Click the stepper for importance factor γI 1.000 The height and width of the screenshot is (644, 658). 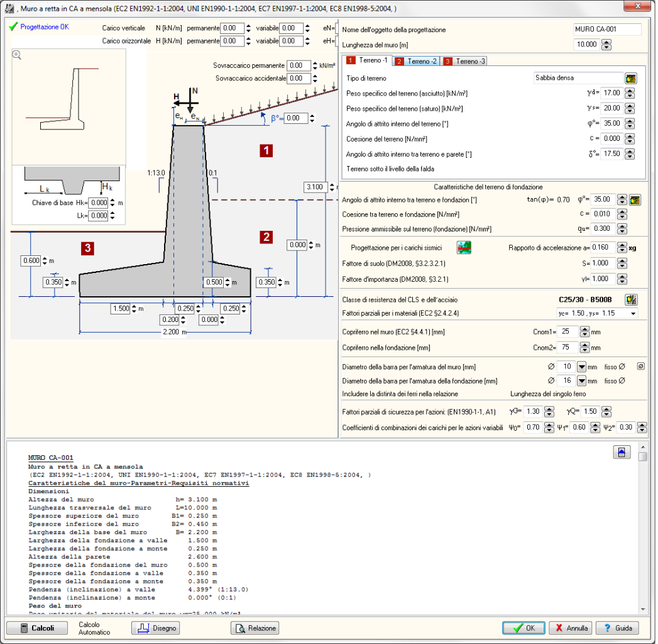[x=622, y=279]
